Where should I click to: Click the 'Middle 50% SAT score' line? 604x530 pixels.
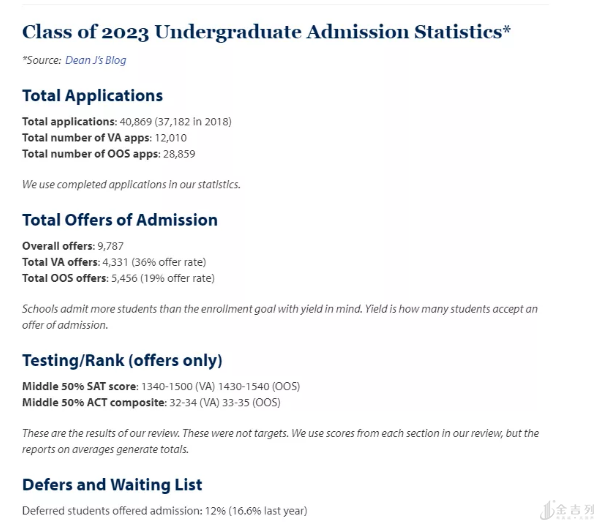pos(160,386)
